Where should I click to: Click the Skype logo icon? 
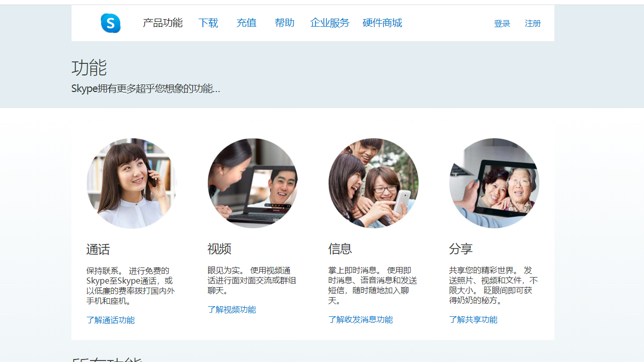(110, 23)
